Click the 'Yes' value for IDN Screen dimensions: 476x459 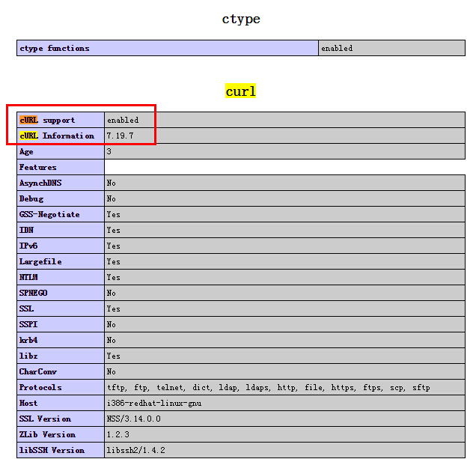[x=113, y=231]
